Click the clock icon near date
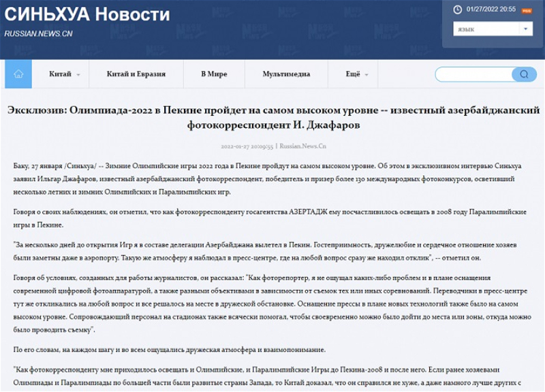 457,10
